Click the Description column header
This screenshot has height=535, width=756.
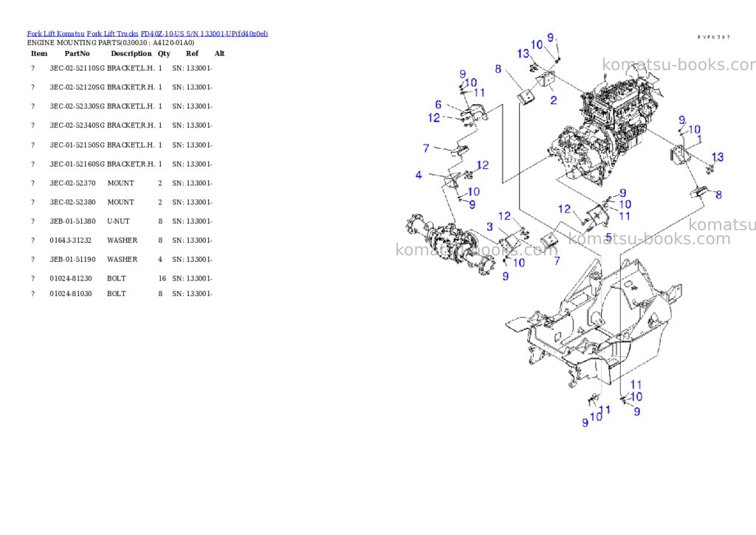pyautogui.click(x=131, y=53)
